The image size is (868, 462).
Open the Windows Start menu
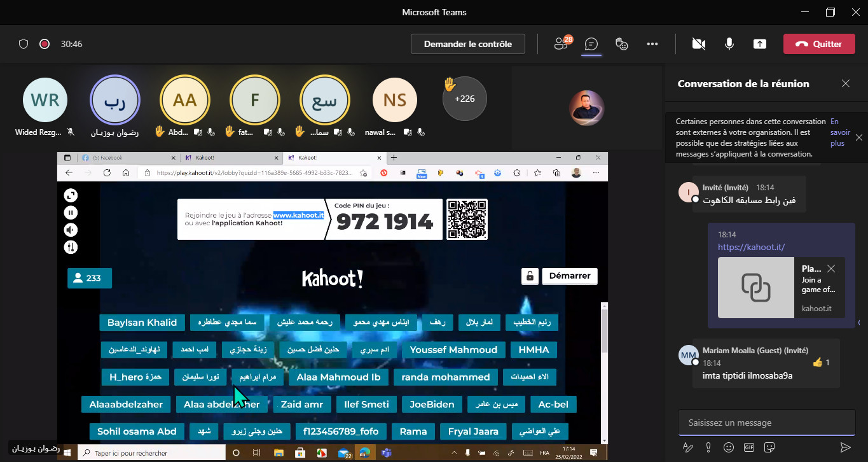[68, 453]
